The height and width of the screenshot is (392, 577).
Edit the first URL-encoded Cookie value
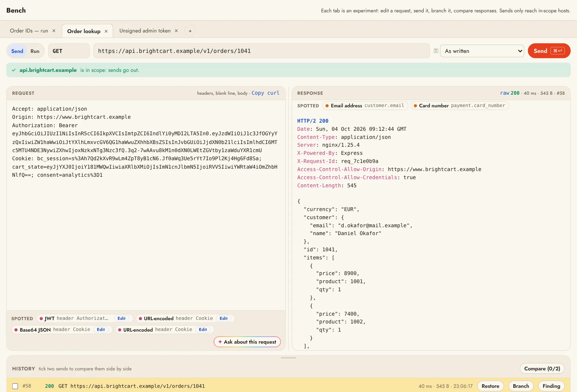coord(224,318)
